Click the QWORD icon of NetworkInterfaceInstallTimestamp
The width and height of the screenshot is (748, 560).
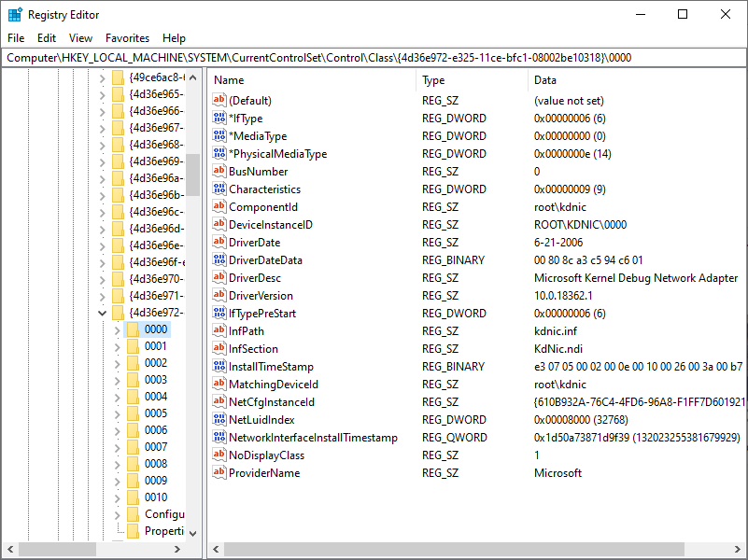(x=219, y=437)
